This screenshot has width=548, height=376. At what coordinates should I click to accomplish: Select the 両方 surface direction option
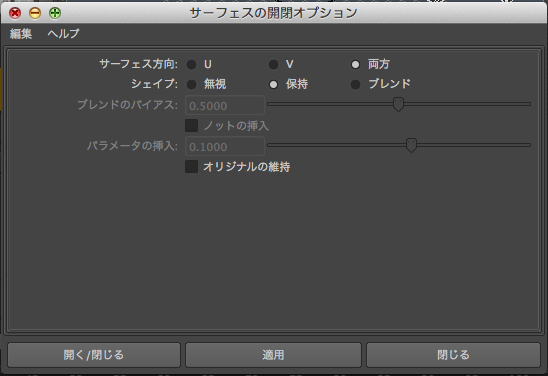click(x=355, y=64)
